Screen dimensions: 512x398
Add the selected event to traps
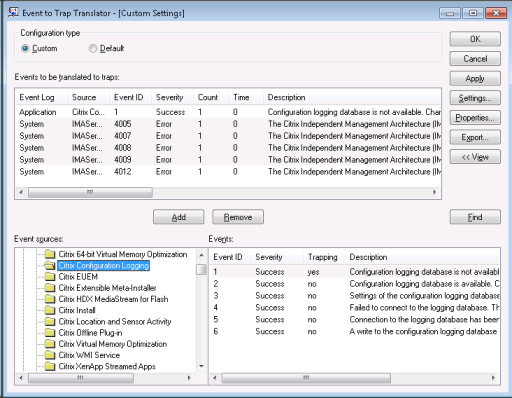click(x=179, y=217)
